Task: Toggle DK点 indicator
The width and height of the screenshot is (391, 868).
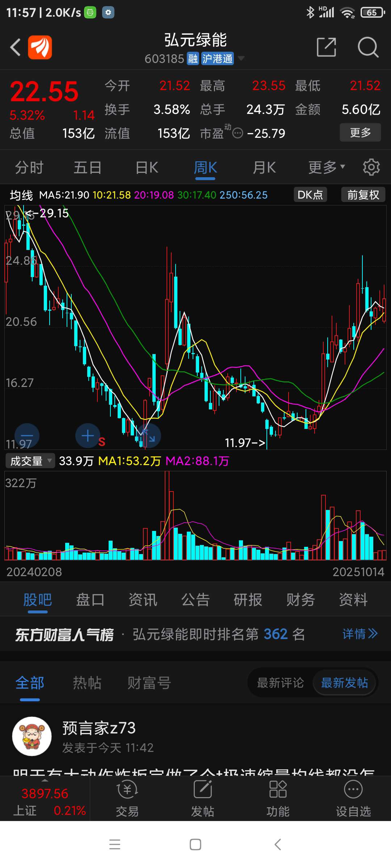Action: (310, 195)
